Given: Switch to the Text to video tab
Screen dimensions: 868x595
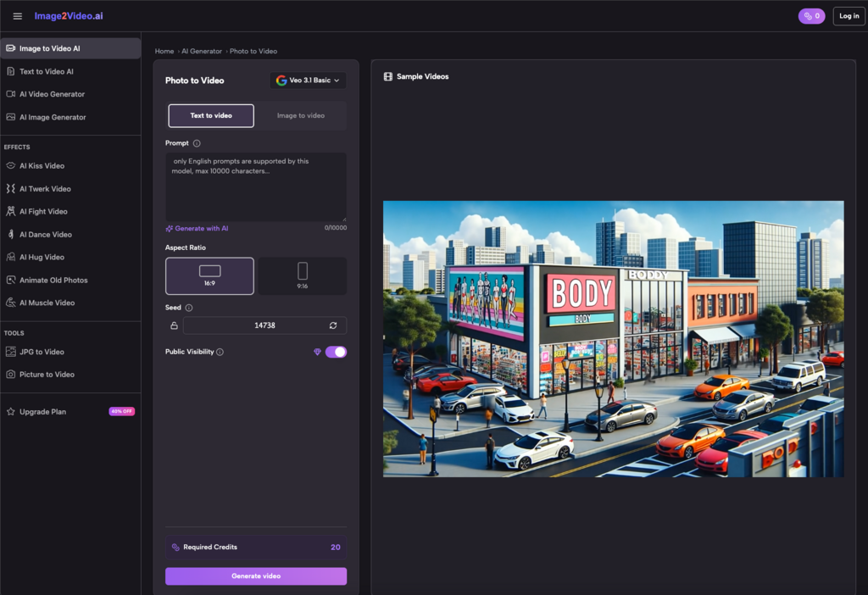Looking at the screenshot, I should 211,115.
